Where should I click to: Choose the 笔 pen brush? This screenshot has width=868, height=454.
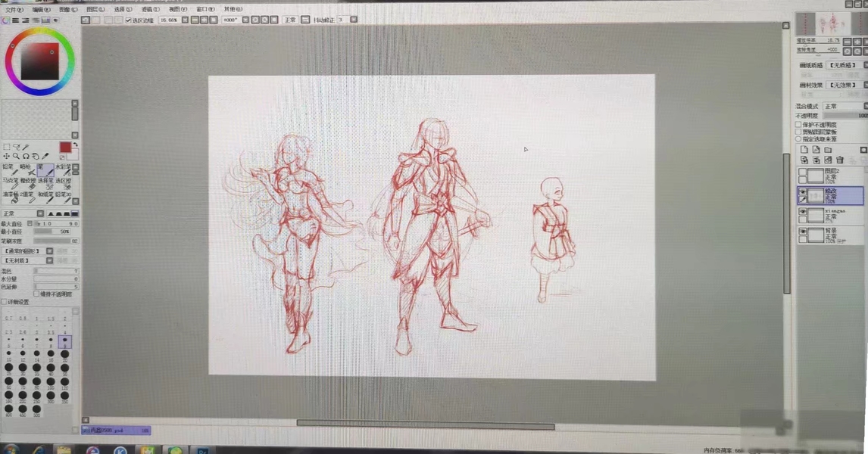(45, 169)
